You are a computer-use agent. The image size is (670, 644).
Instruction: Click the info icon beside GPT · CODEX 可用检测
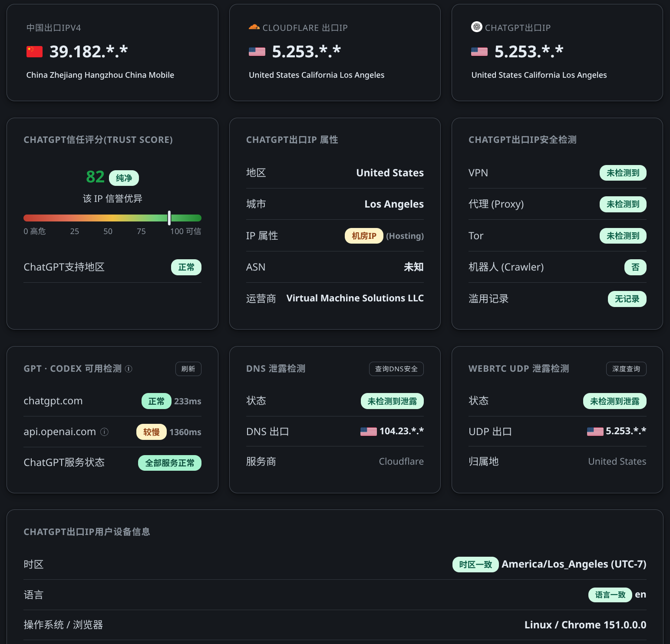[129, 369]
